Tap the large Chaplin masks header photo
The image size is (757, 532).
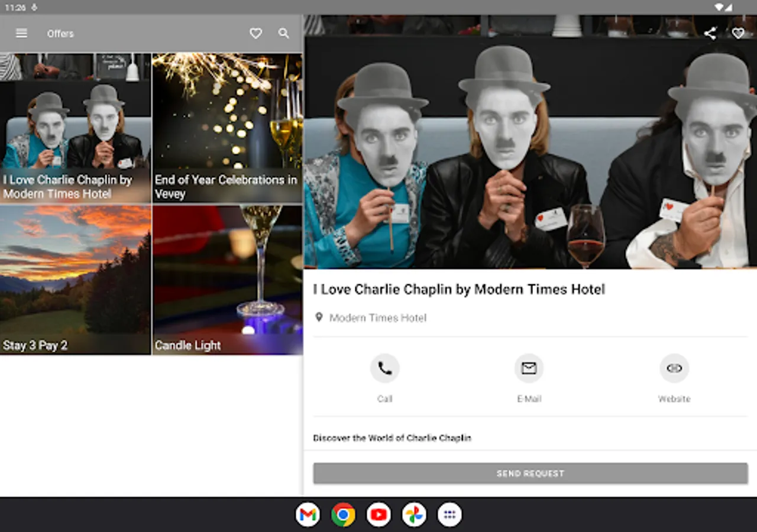tap(530, 142)
